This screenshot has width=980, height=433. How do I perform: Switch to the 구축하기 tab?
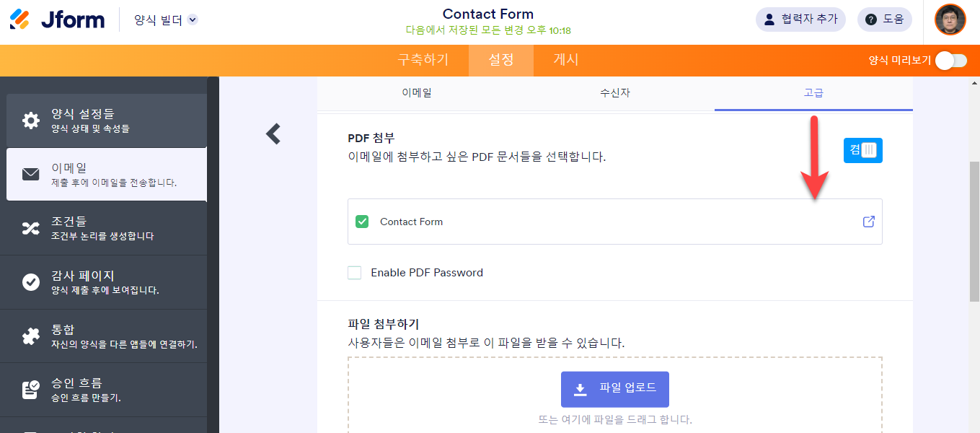coord(423,60)
